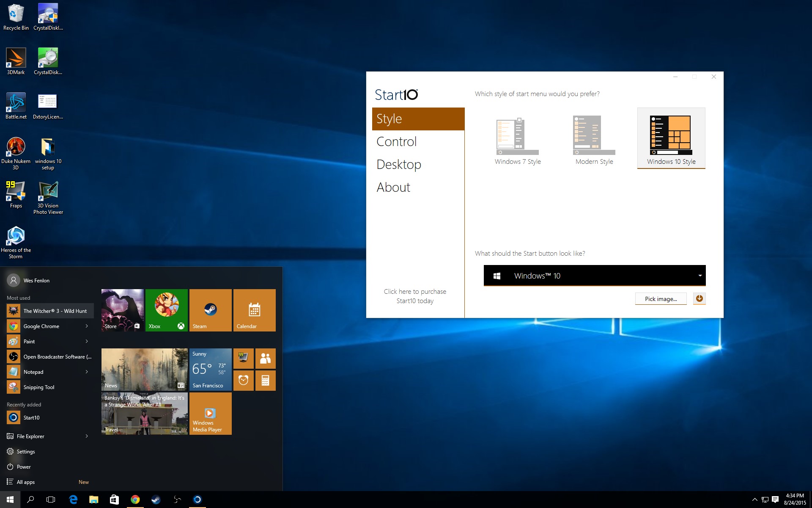Viewport: 812px width, 508px height.
Task: Switch to the Control tab
Action: coord(396,141)
